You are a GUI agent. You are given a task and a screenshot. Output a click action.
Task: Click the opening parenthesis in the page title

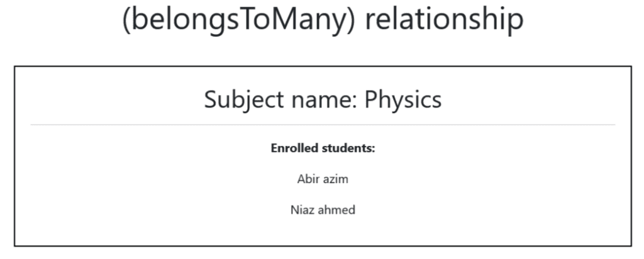coord(126,20)
